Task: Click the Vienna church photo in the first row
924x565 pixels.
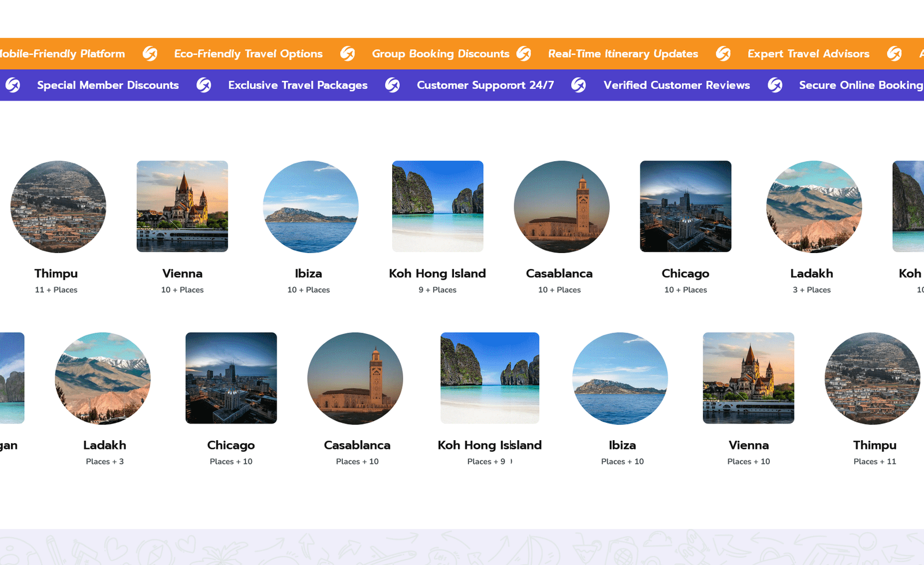Action: pos(182,206)
